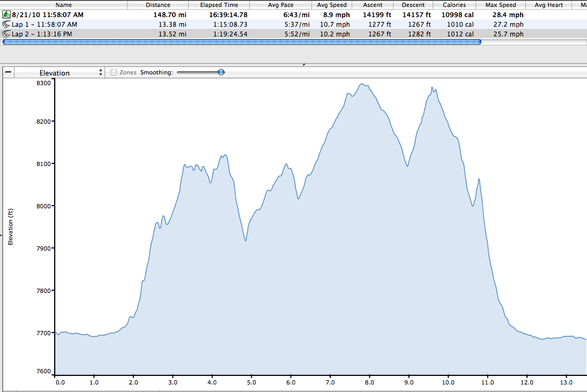Sort by the Calories column header

[454, 5]
